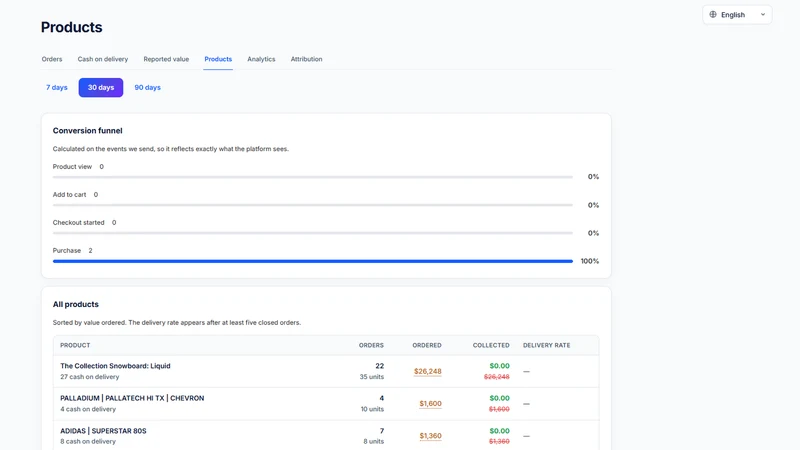The height and width of the screenshot is (450, 800).
Task: Pick the 90 days range
Action: click(x=147, y=87)
